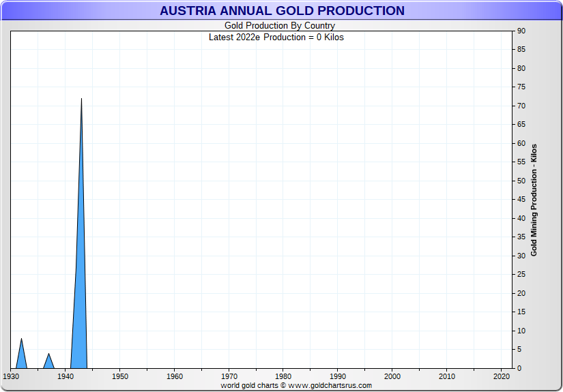Select the 1970 year marker
This screenshot has height=392, width=563.
point(229,376)
